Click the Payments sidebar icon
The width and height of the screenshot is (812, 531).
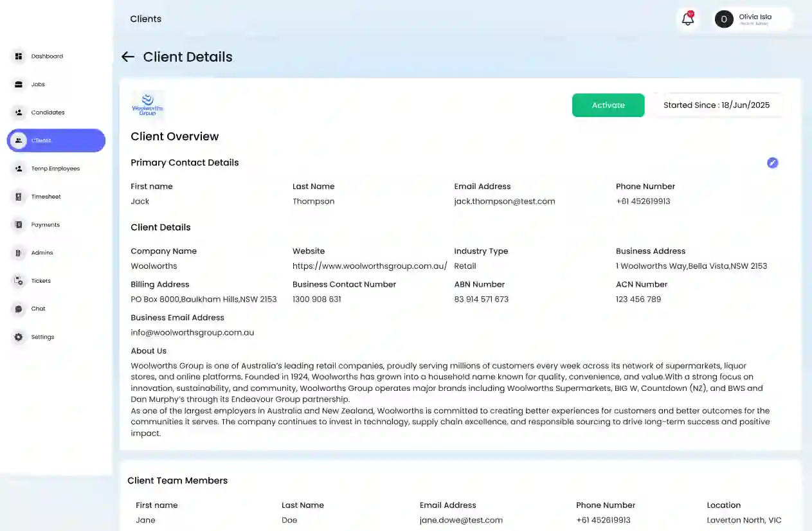click(x=19, y=225)
